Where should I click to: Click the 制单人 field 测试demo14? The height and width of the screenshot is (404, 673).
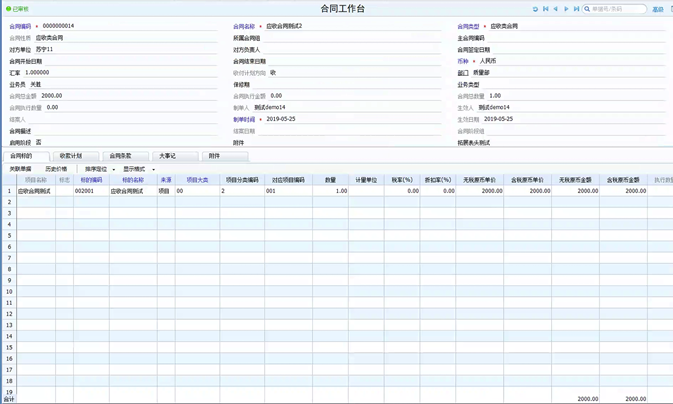(347, 108)
